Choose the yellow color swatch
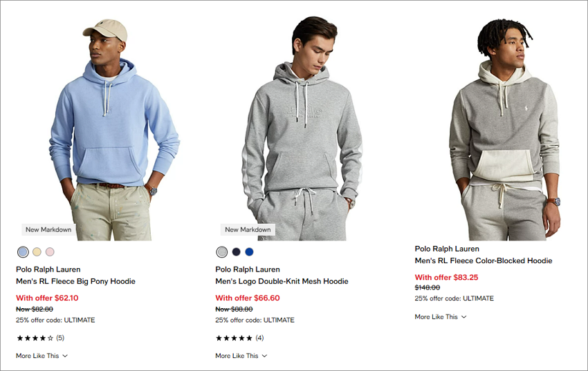The image size is (588, 371). coord(37,252)
